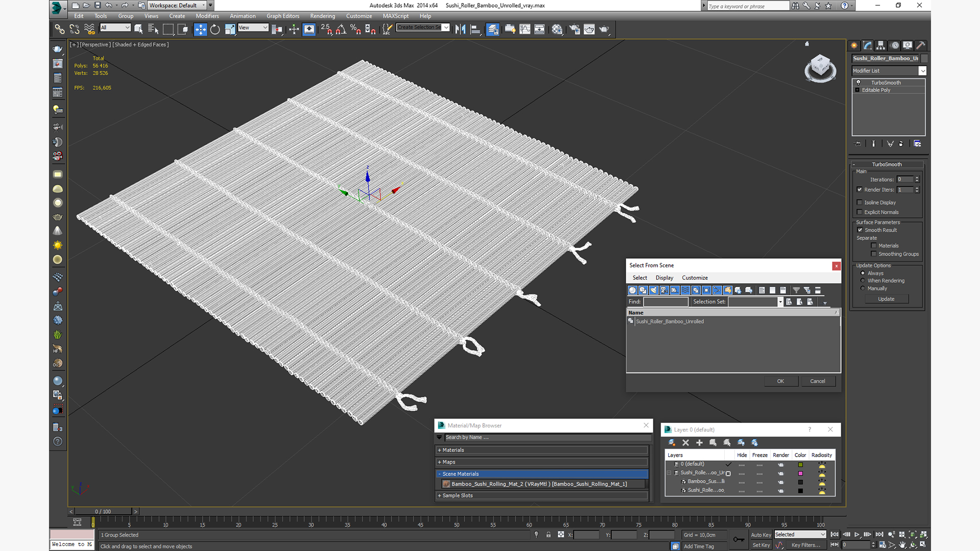This screenshot has height=551, width=980.
Task: Enable Render Iters checkbox in TurboSmooth
Action: [x=860, y=189]
